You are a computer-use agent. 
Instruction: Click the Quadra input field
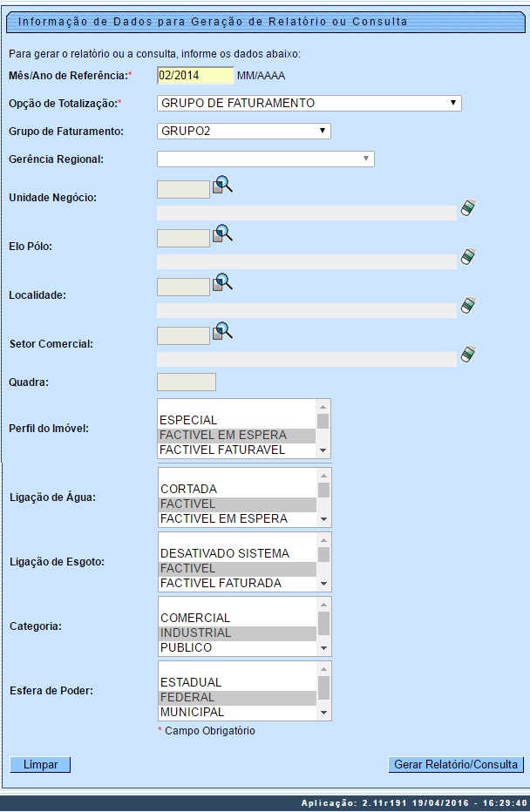186,382
